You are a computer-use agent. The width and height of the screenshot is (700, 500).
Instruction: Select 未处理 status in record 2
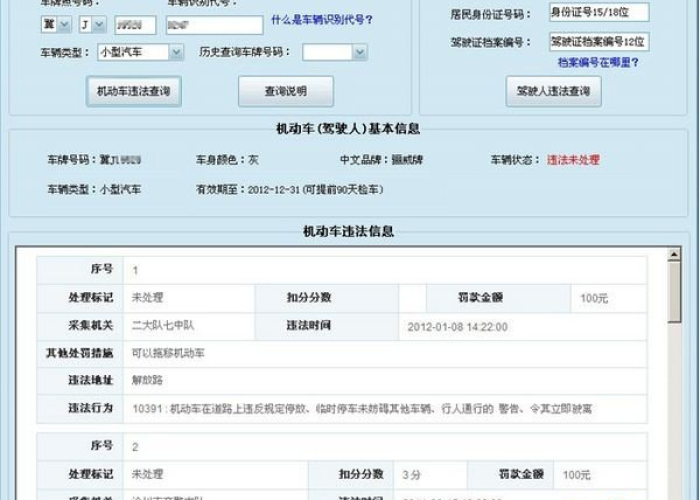click(x=147, y=474)
